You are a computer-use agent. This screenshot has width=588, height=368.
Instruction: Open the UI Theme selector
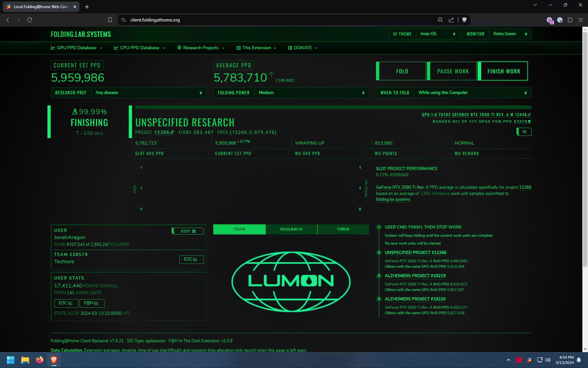[x=437, y=34]
